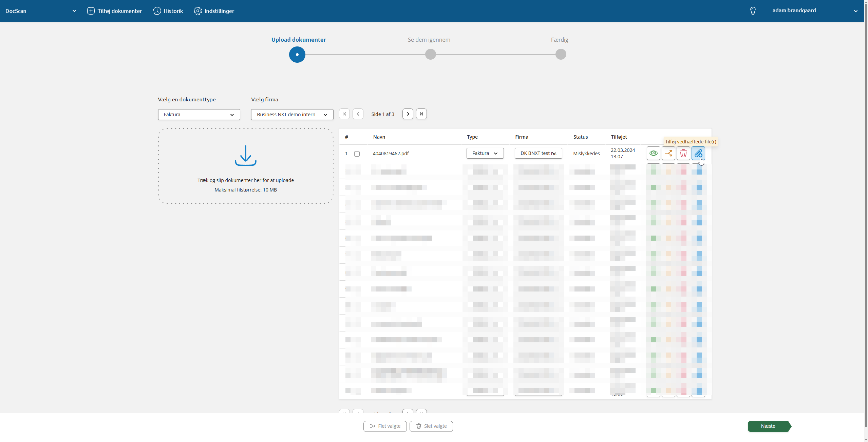
Task: Add attached files with the paperclip icon
Action: click(x=698, y=154)
